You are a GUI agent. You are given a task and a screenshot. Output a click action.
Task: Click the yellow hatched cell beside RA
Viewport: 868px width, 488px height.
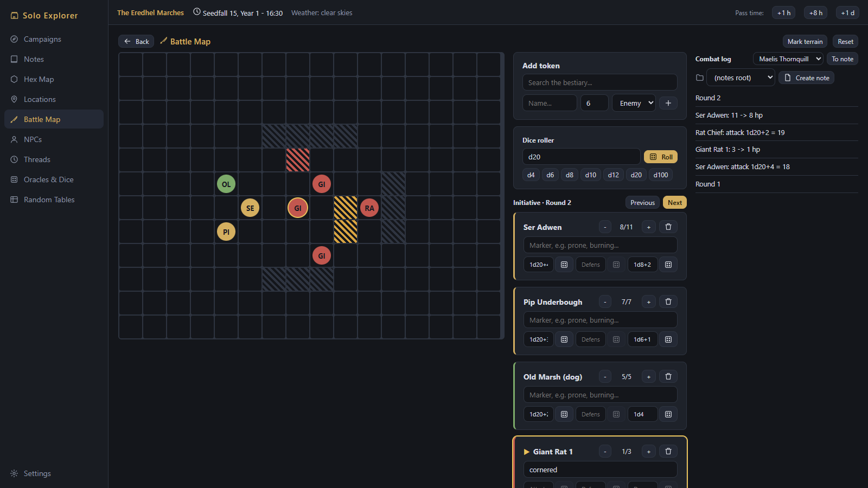[x=346, y=208]
